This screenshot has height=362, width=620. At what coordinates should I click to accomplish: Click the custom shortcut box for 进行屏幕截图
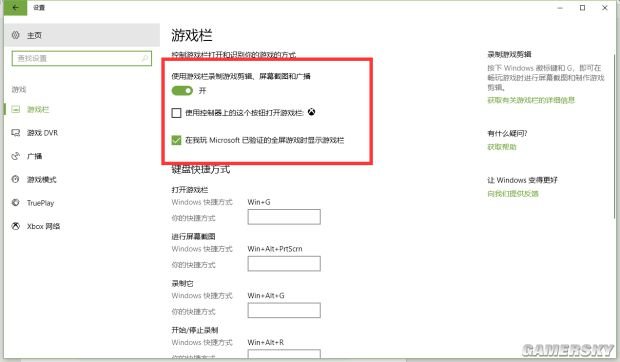click(284, 264)
